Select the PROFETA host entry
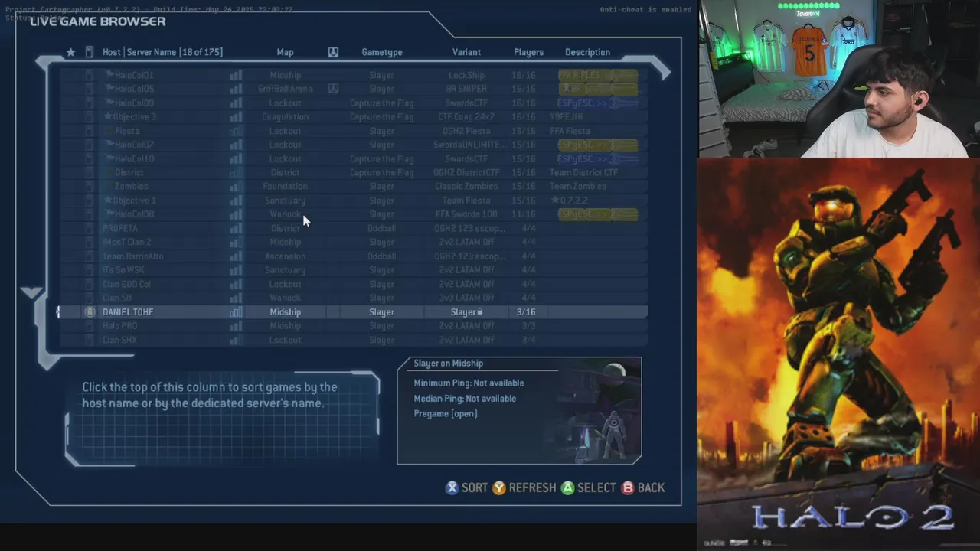 pos(120,228)
